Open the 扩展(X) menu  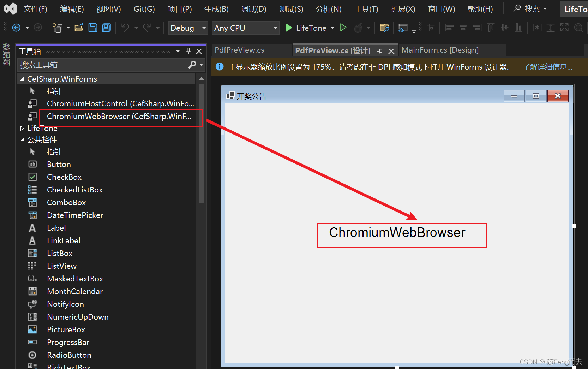[403, 9]
